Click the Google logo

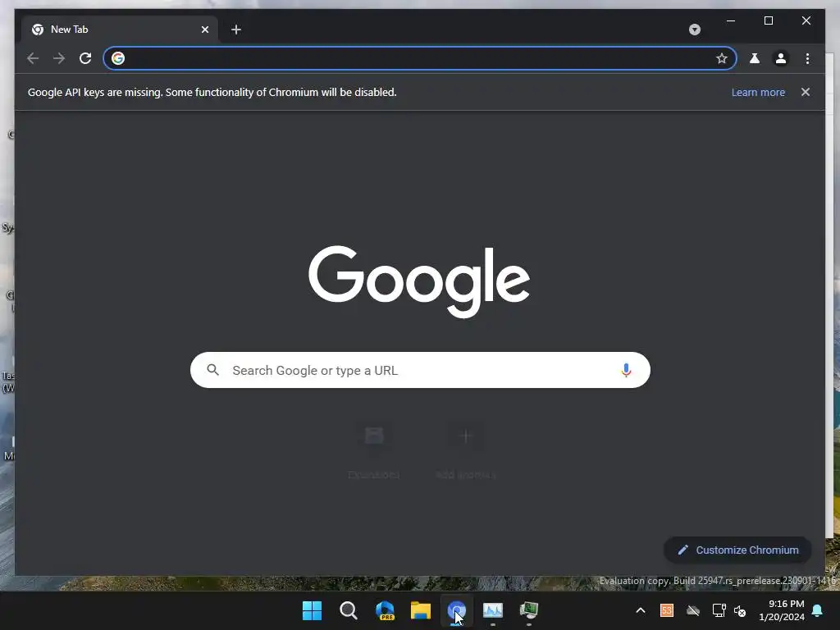coord(419,282)
